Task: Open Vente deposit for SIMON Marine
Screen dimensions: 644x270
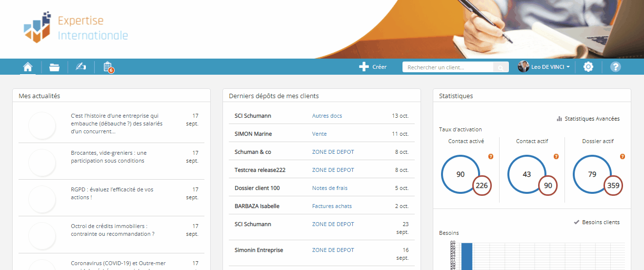Action: [320, 134]
